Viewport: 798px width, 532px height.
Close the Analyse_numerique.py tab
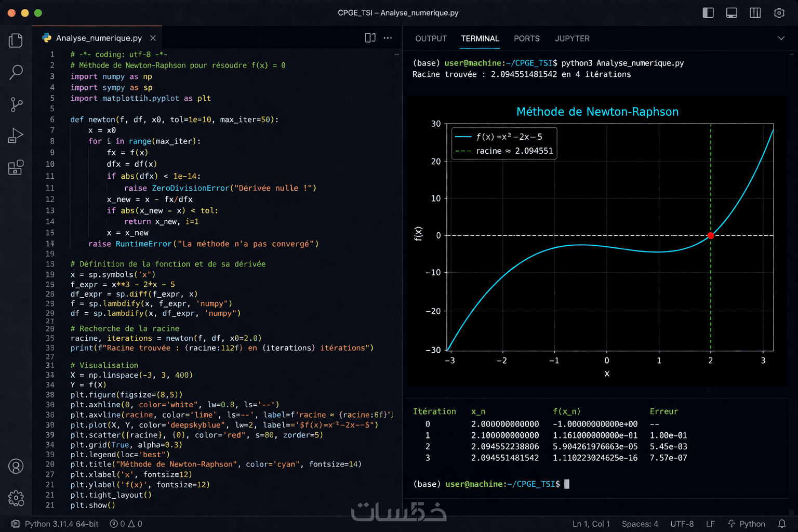pos(153,38)
